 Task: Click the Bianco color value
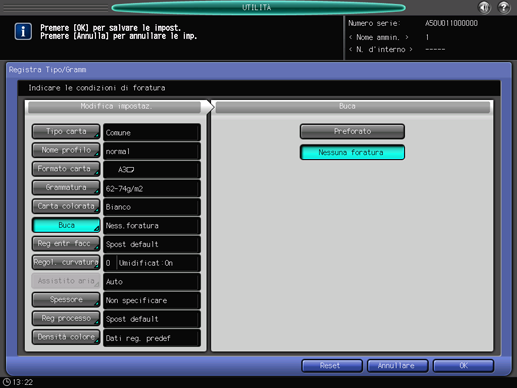(152, 207)
